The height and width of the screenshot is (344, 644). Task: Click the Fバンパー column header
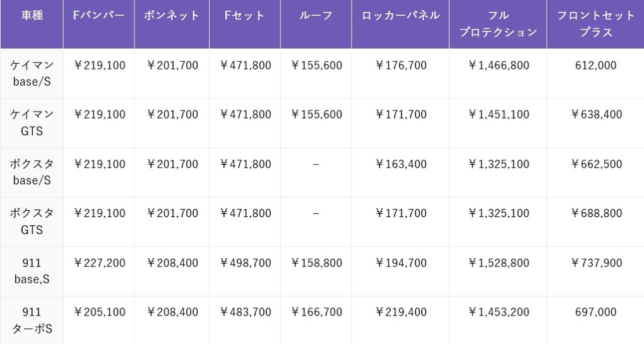[x=98, y=16]
